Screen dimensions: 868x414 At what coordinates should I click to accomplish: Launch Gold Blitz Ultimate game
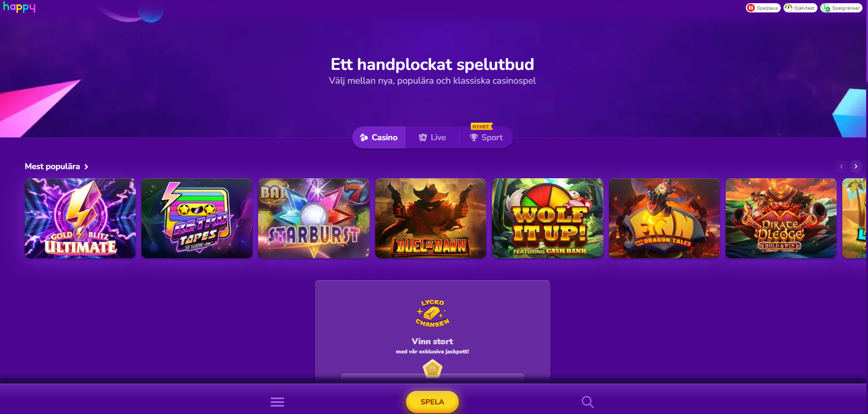pos(80,218)
